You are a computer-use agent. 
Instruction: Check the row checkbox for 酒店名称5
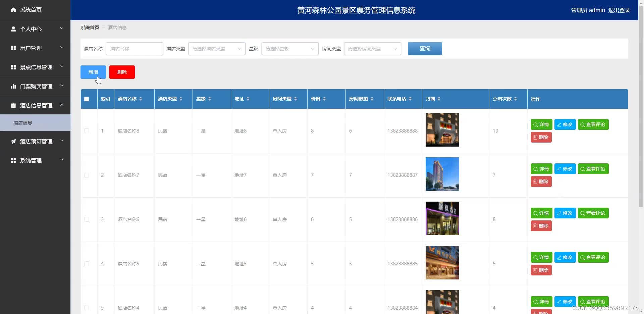click(87, 264)
